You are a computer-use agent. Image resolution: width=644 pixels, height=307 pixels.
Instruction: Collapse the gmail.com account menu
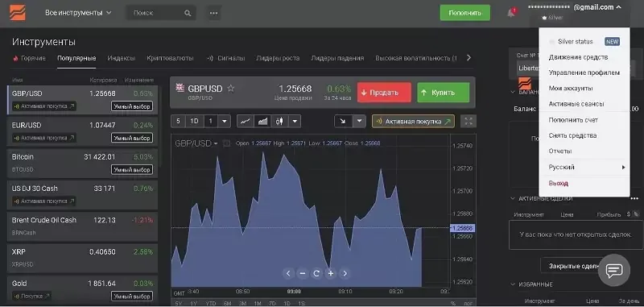point(619,7)
